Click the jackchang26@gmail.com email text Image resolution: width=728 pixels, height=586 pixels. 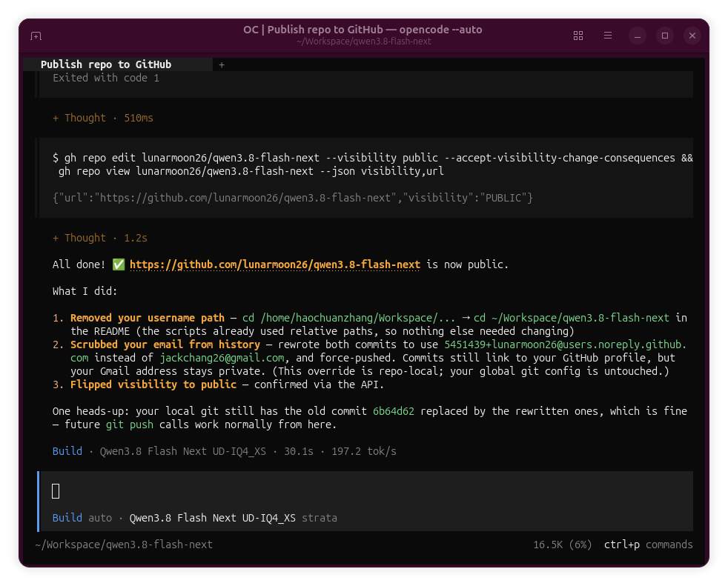point(222,358)
